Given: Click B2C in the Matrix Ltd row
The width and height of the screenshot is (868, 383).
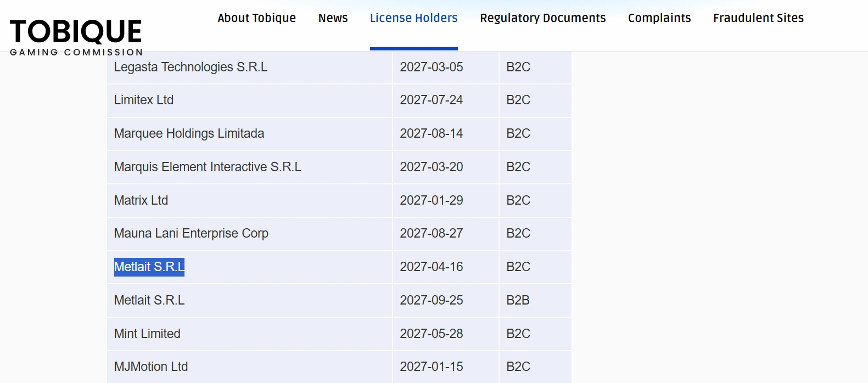Looking at the screenshot, I should click(x=518, y=200).
